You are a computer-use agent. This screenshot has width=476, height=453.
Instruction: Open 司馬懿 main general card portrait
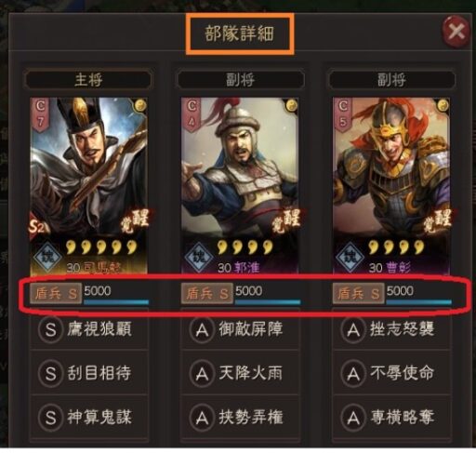pos(88,185)
